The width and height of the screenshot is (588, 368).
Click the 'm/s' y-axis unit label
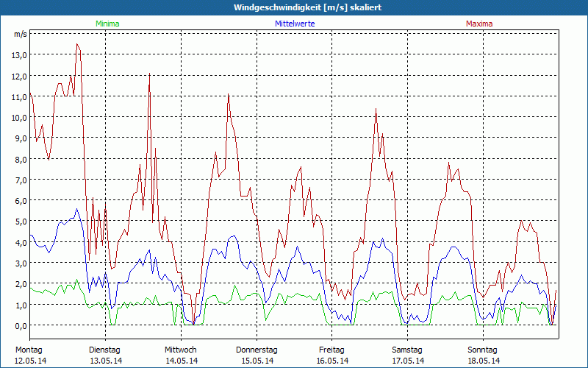[x=21, y=34]
